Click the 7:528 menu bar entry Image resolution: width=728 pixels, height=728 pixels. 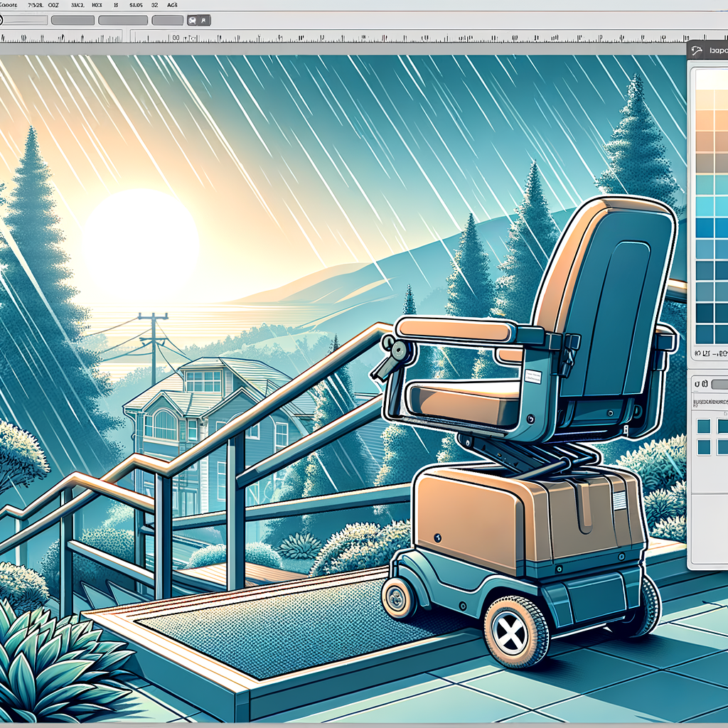36,5
